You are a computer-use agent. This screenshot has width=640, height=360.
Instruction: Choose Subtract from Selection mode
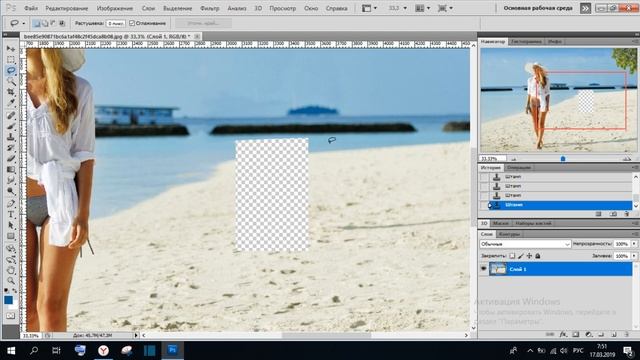(x=53, y=23)
